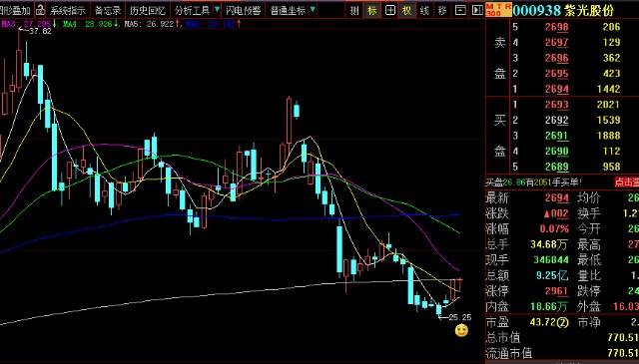Click the 卖盘 label in order book
Viewport: 639px width, 364px height.
[x=500, y=58]
